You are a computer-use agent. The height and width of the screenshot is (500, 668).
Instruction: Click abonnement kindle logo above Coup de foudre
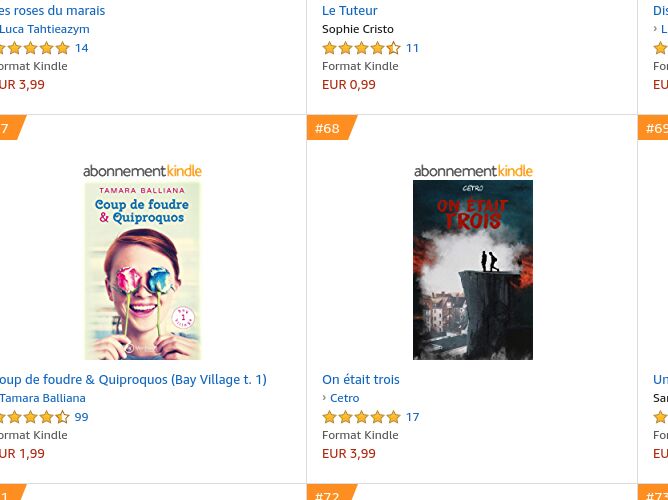pos(142,171)
